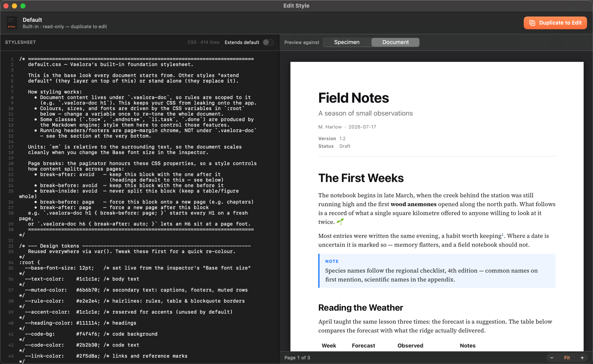Click the STYLESHEET panel heading
Viewport: 593px width, 364px height.
pyautogui.click(x=20, y=42)
